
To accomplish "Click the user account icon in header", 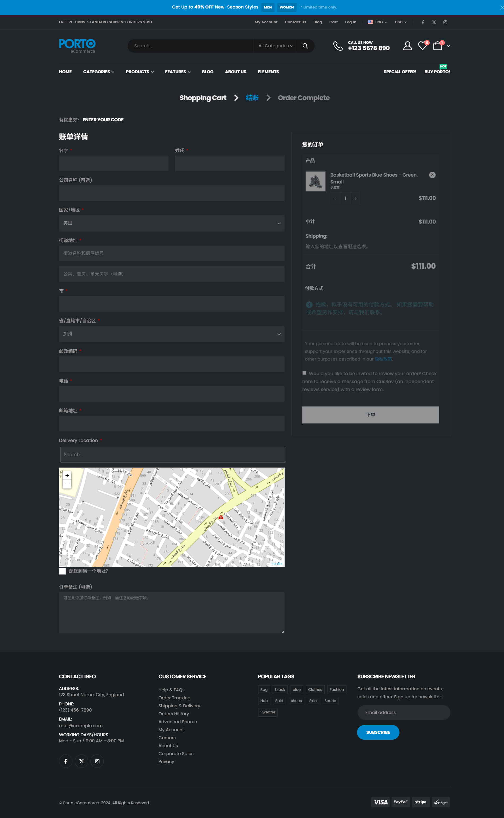I will 407,46.
